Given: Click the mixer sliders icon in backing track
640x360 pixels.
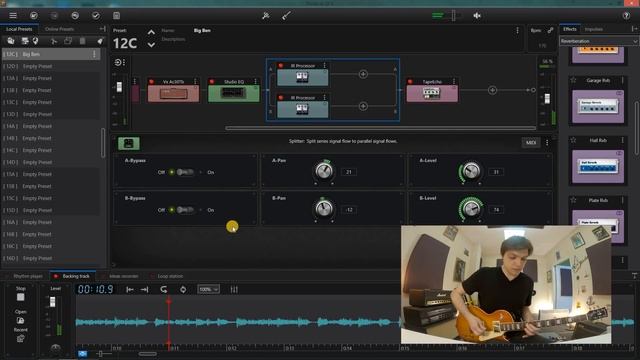Looking at the screenshot, I should click(234, 289).
